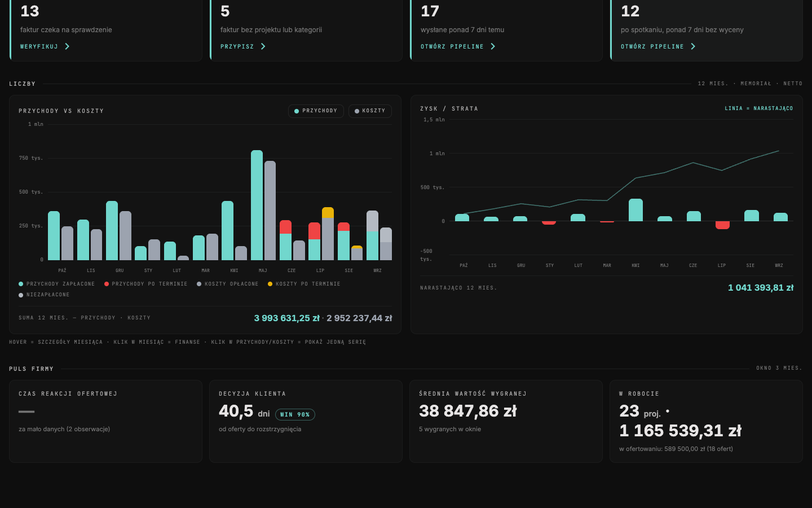
Task: Click the chevron arrow next to WERYFIKUJ
Action: coord(67,46)
